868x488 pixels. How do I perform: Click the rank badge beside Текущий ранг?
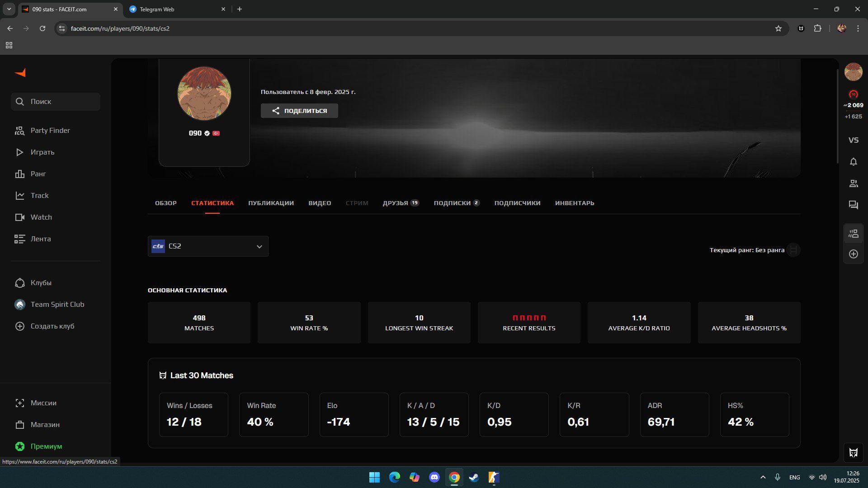pos(793,250)
